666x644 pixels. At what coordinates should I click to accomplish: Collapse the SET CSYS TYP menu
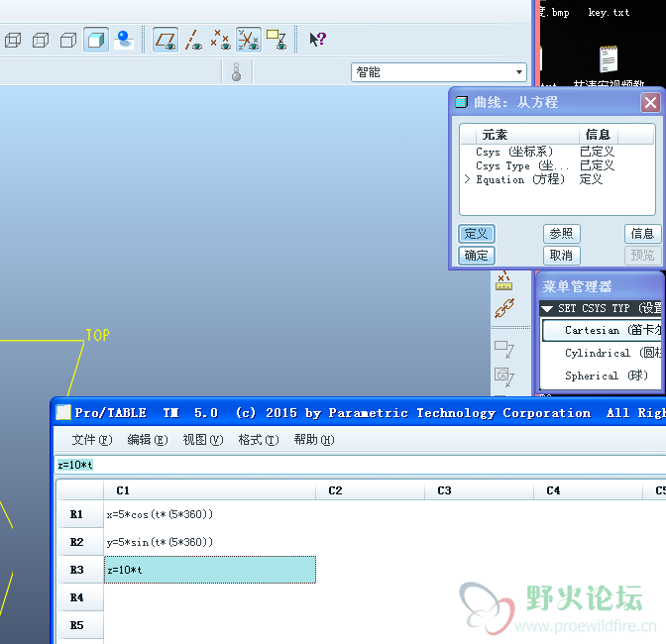point(547,309)
